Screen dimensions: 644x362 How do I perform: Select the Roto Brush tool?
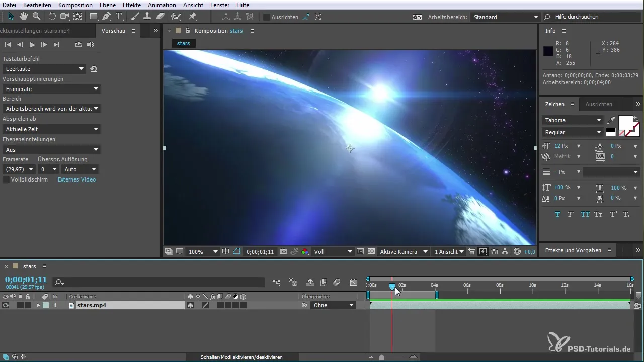[176, 16]
